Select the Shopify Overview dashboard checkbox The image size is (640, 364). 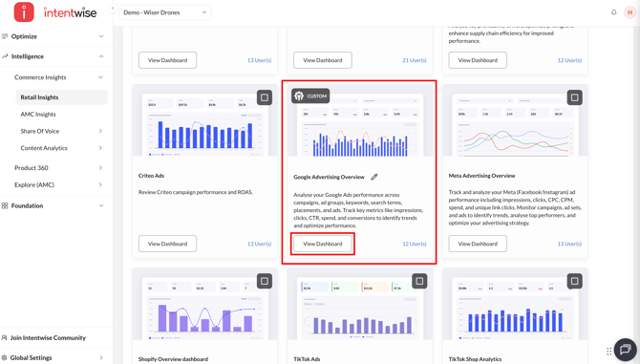point(265,281)
